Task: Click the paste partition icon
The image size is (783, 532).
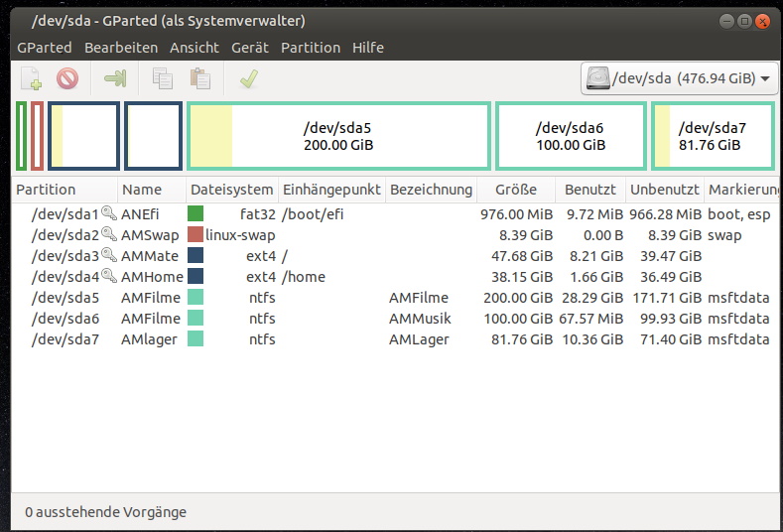Action: (200, 78)
